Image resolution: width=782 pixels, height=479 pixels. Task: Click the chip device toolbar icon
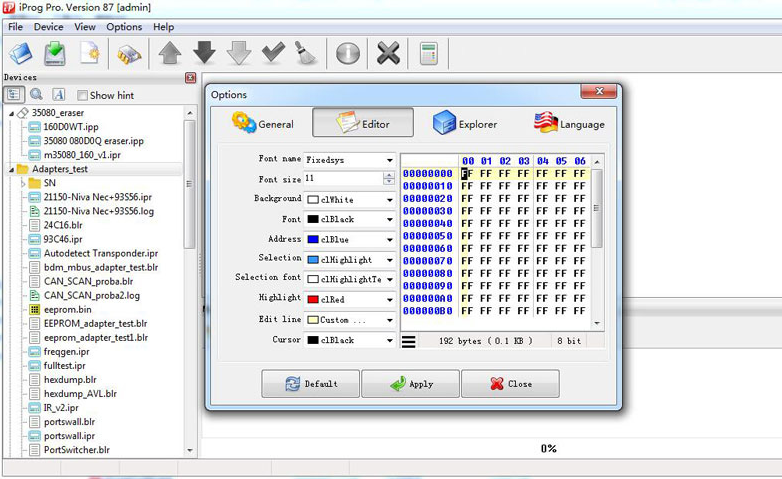pos(129,54)
